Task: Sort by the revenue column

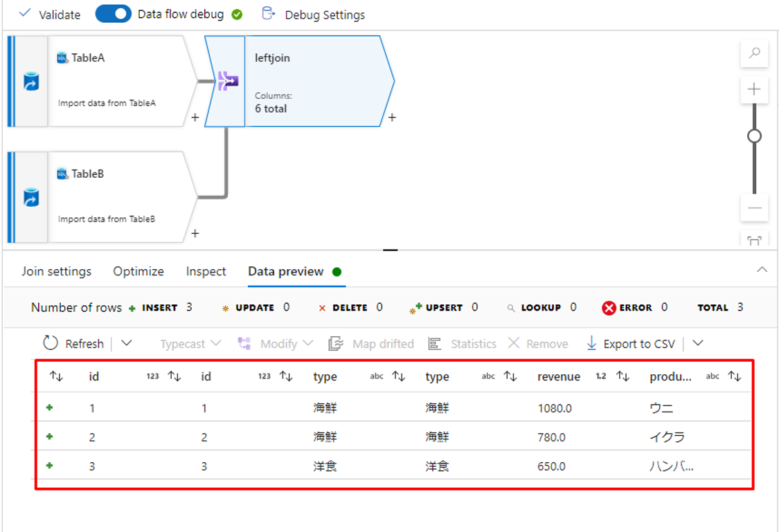Action: 623,376
